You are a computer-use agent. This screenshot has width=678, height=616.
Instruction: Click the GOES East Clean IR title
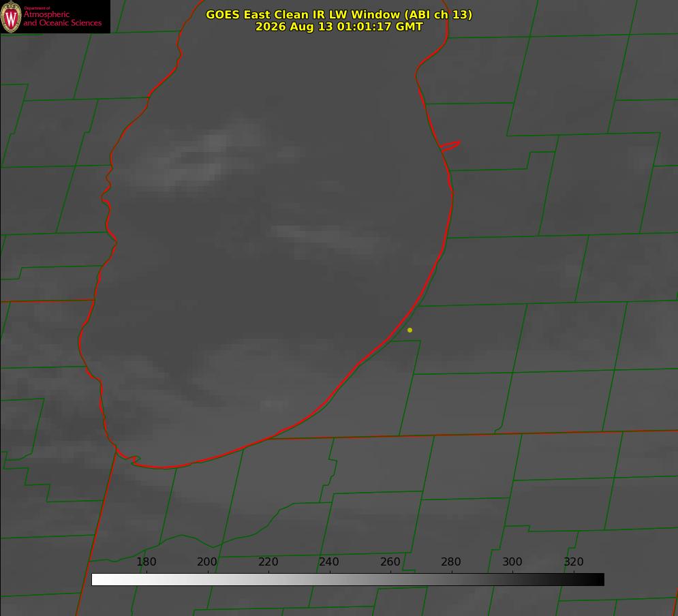[x=339, y=14]
